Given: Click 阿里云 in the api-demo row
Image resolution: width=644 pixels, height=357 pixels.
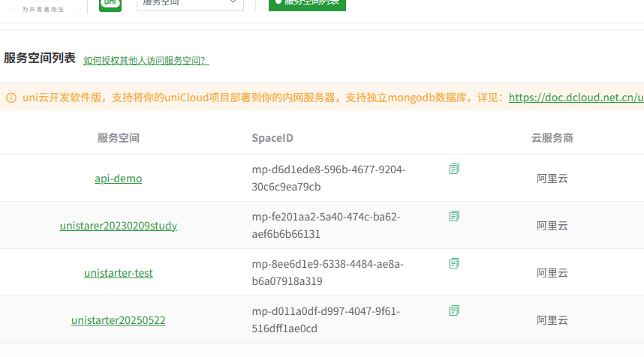Looking at the screenshot, I should (552, 178).
